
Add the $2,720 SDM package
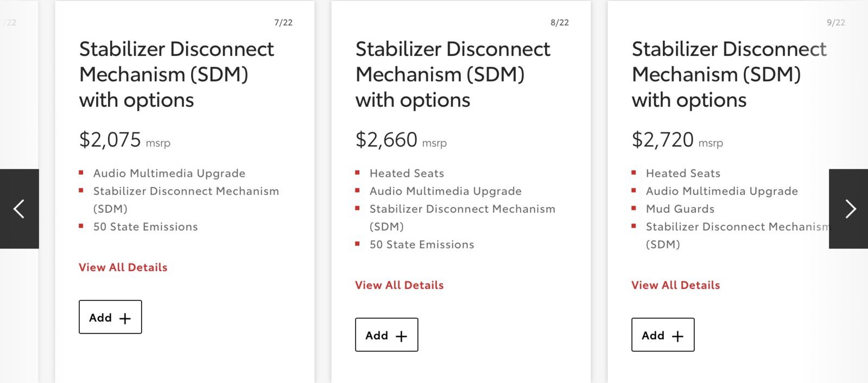point(663,335)
